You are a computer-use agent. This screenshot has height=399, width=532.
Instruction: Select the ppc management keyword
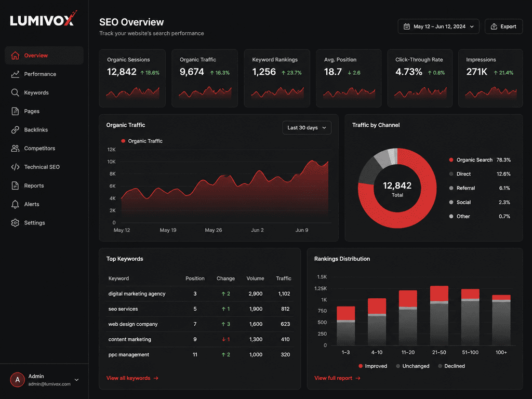pyautogui.click(x=129, y=354)
